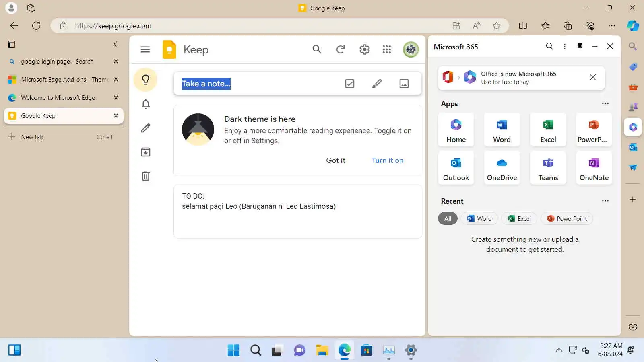Add this page to favorites star
Image resolution: width=644 pixels, height=362 pixels.
[497, 26]
